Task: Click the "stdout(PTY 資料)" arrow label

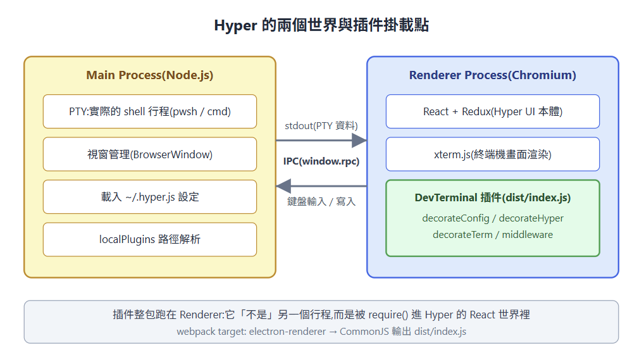Action: coord(321,126)
